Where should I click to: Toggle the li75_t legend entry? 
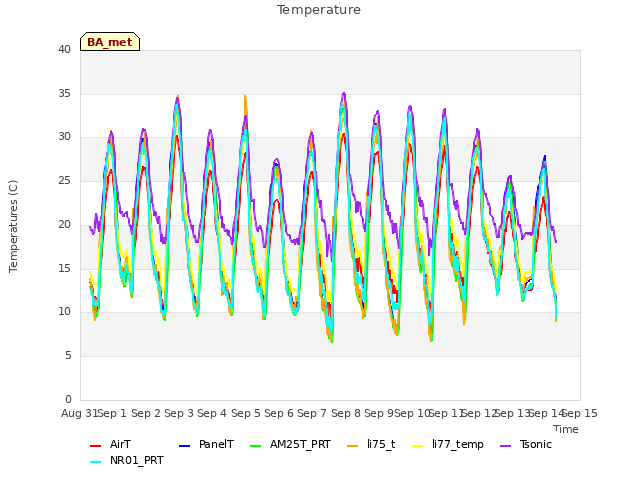371,444
